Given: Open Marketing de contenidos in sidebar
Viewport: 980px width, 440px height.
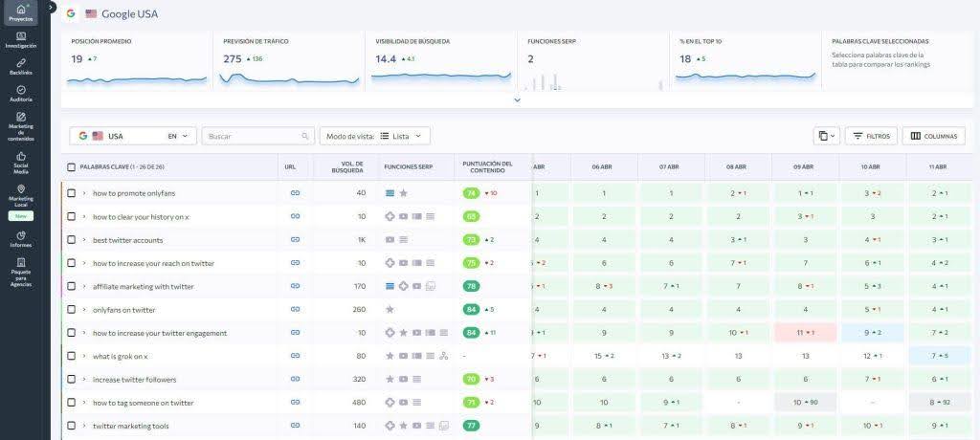Looking at the screenshot, I should [x=21, y=127].
